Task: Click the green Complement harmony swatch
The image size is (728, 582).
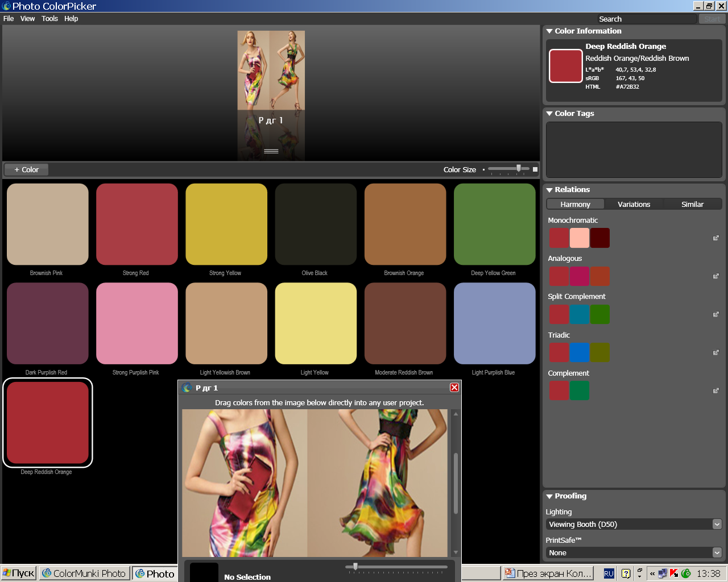Action: click(x=580, y=390)
